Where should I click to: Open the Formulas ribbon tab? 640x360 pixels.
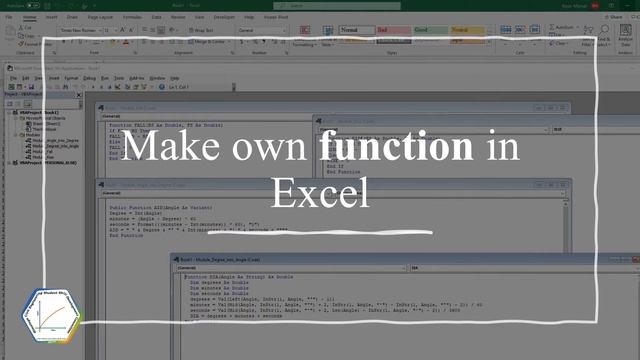[132, 17]
